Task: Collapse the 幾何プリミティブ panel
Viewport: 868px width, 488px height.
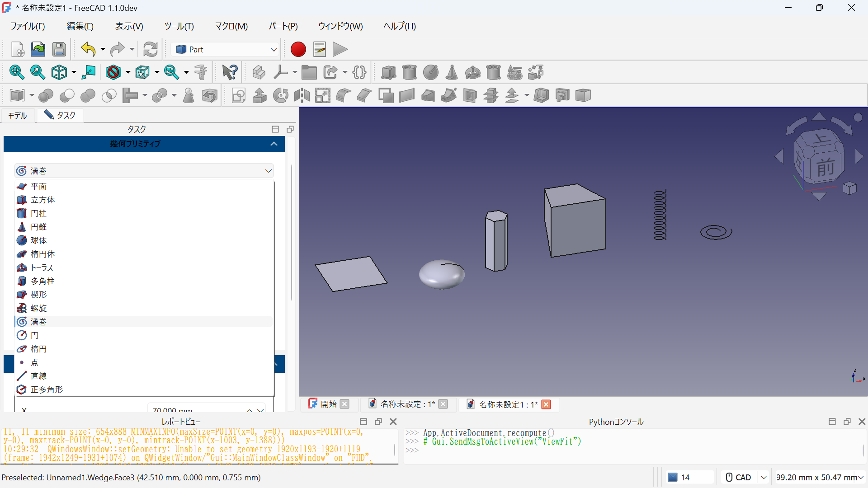Action: [x=274, y=144]
